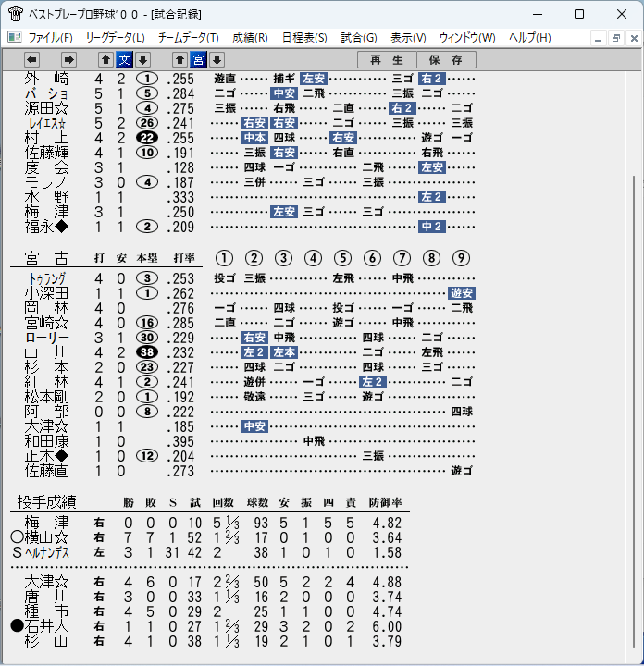The width and height of the screenshot is (644, 666).
Task: Click player name 源田☆
Action: tap(46, 108)
